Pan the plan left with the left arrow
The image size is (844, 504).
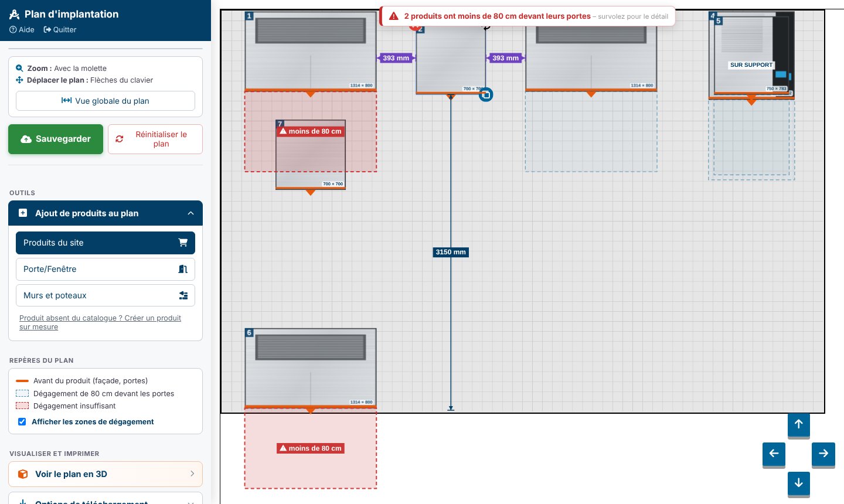774,454
